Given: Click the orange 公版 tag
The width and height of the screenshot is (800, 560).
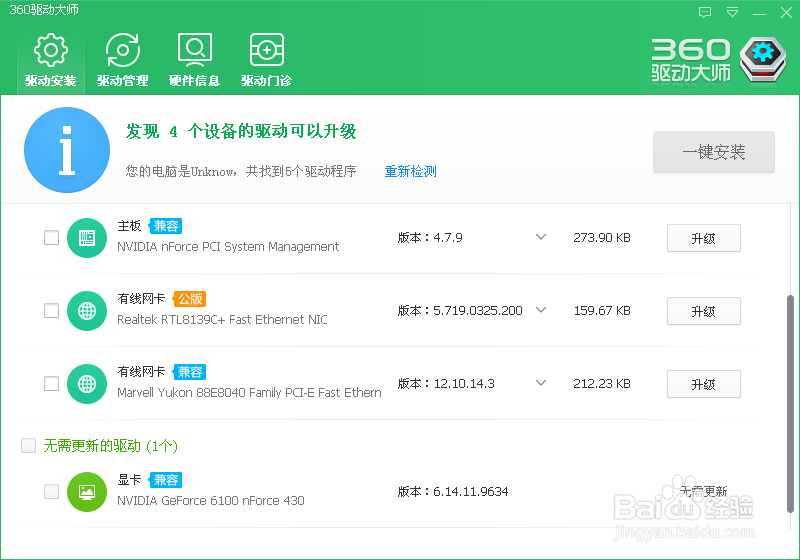Looking at the screenshot, I should click(190, 299).
